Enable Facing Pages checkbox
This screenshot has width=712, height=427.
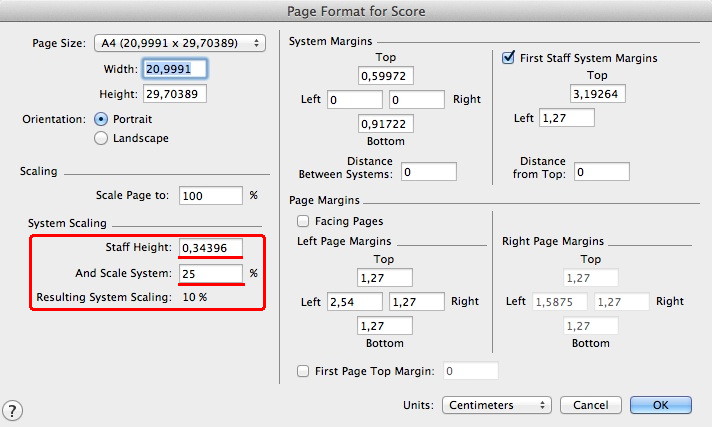[303, 221]
